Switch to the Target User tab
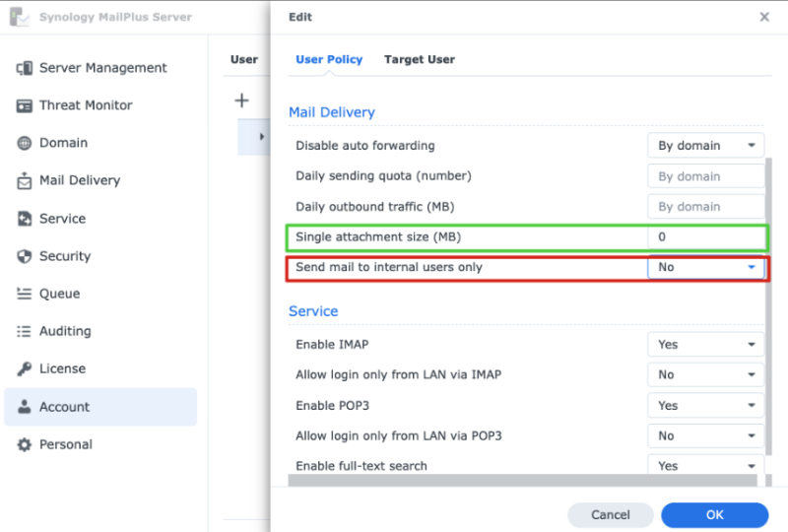This screenshot has width=788, height=532. [x=420, y=60]
